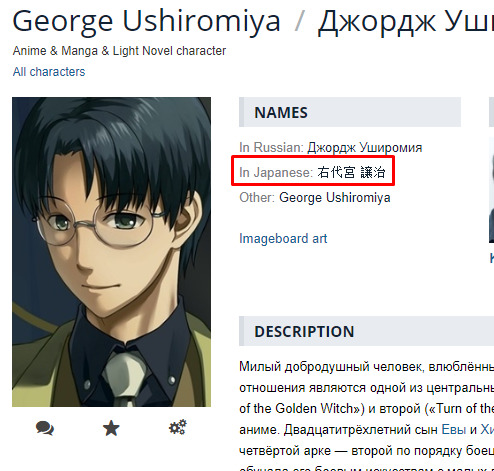Select the Other name George Ushiromiya
The height and width of the screenshot is (471, 494).
click(335, 198)
